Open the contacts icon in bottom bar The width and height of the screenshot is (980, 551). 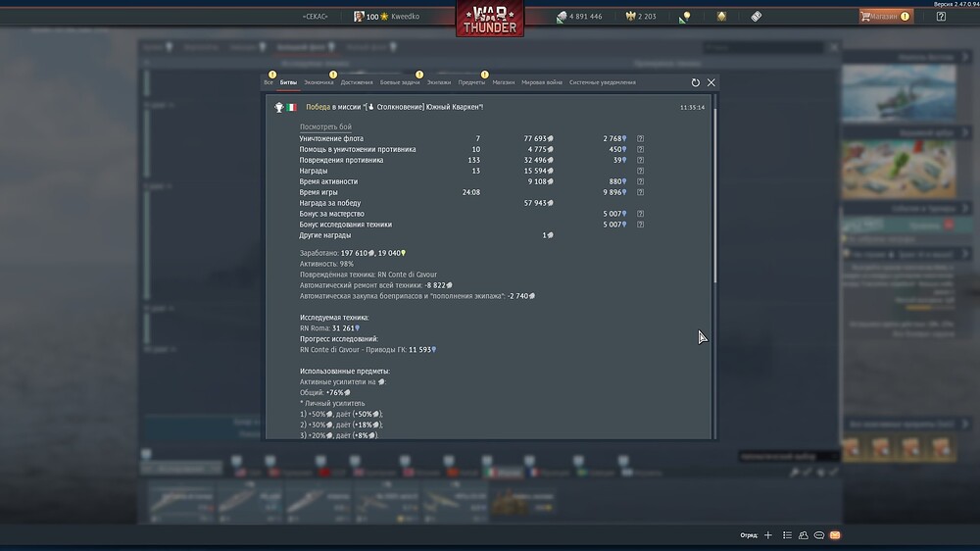804,535
